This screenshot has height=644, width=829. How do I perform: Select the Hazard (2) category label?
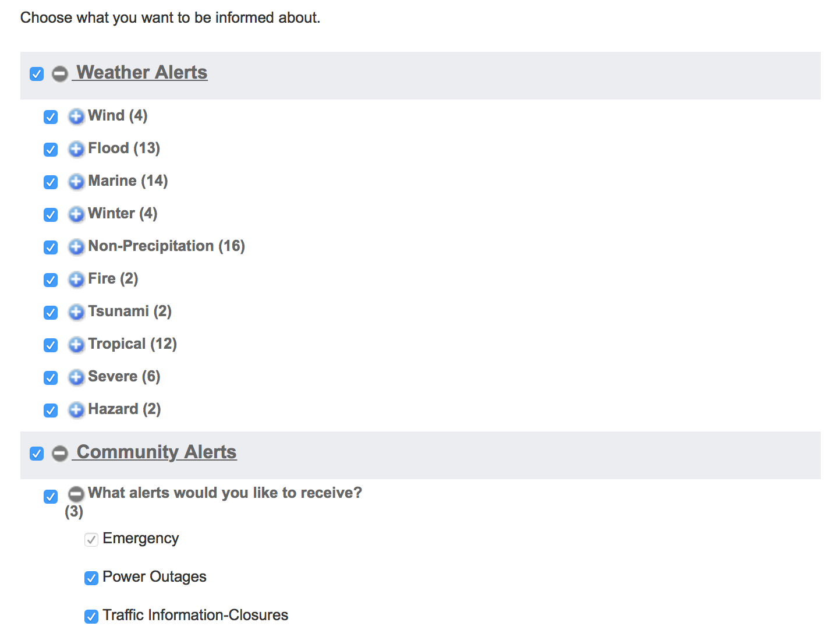[124, 409]
